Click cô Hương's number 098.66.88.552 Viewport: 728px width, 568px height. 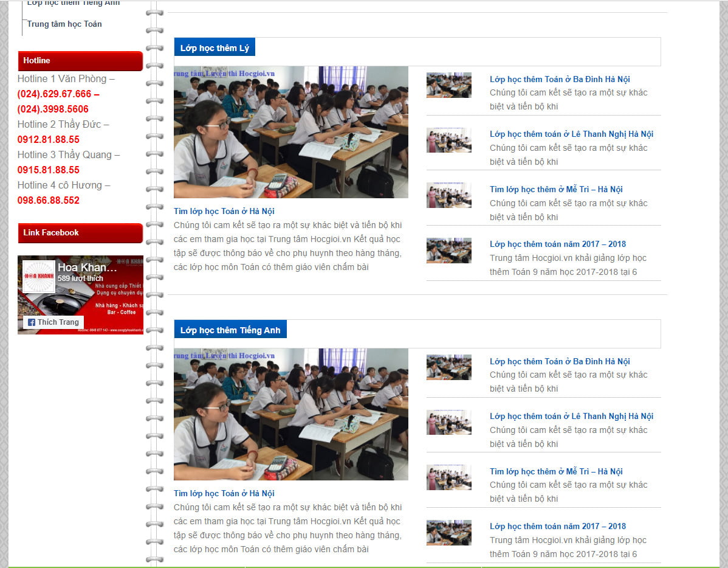48,200
